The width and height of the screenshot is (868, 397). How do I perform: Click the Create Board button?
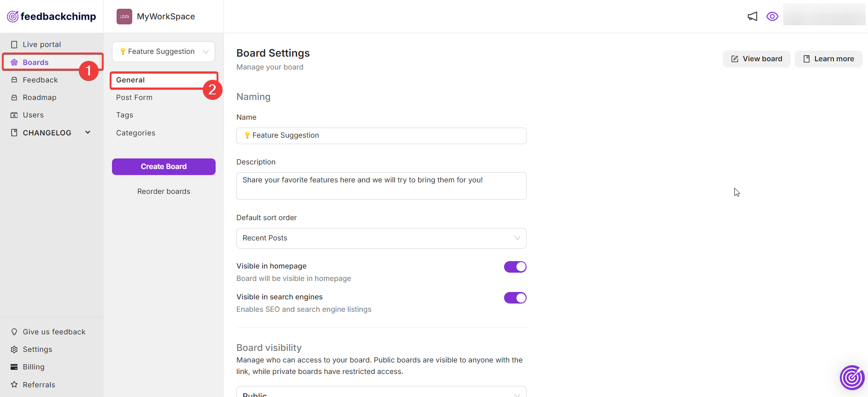[x=164, y=167]
